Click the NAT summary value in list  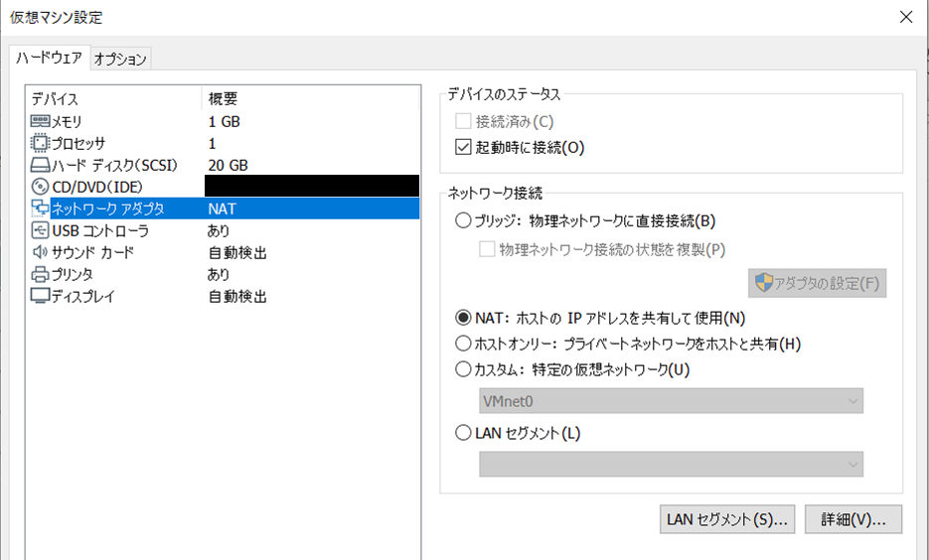[223, 209]
